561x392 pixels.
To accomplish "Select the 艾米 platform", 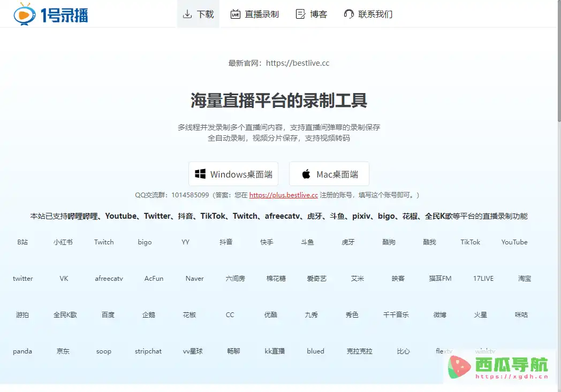I will coord(358,279).
